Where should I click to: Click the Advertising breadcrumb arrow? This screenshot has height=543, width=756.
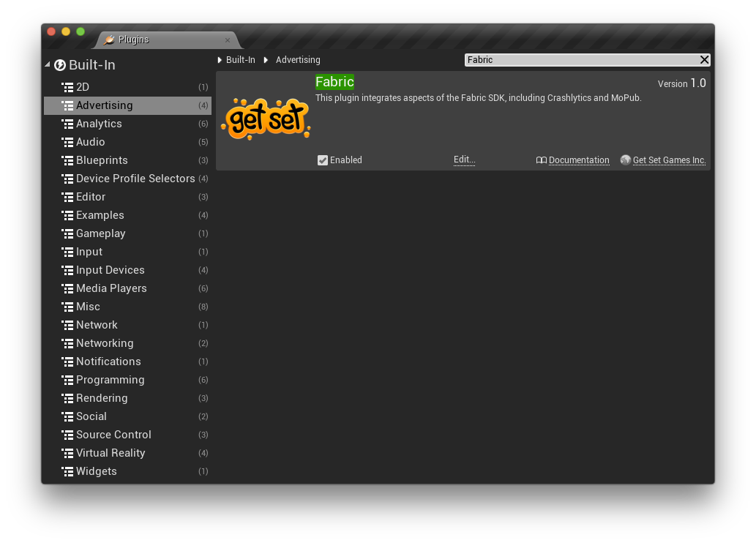click(265, 60)
